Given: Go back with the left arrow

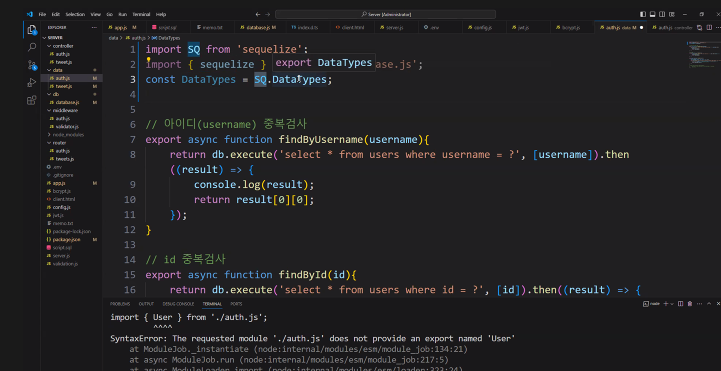Looking at the screenshot, I should [258, 14].
